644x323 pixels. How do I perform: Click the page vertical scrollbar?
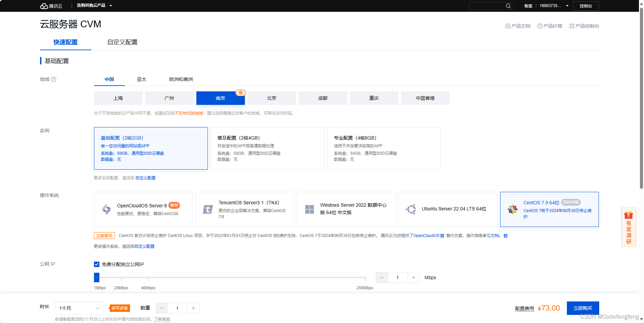pyautogui.click(x=641, y=98)
